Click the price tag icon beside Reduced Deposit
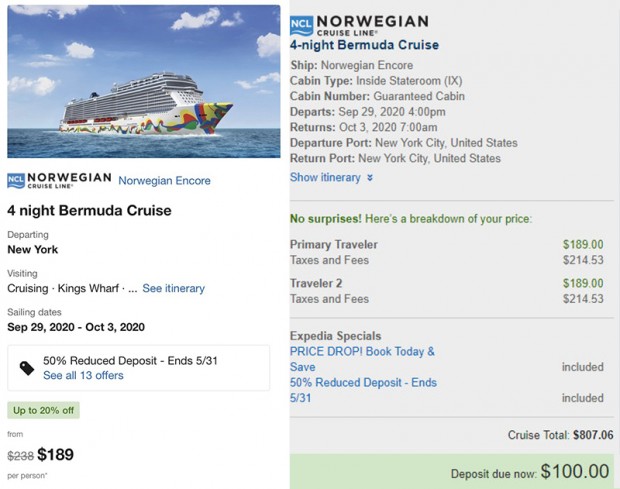The image size is (620, 489). pos(27,368)
